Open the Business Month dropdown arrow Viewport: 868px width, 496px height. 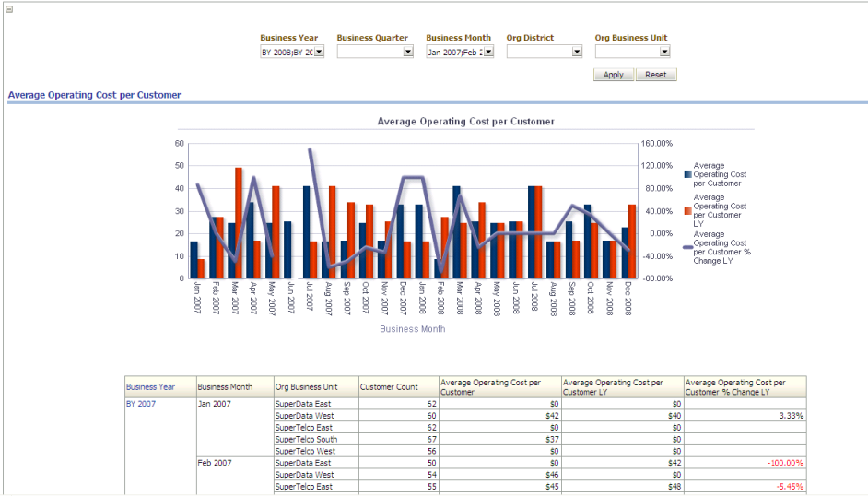coord(488,52)
